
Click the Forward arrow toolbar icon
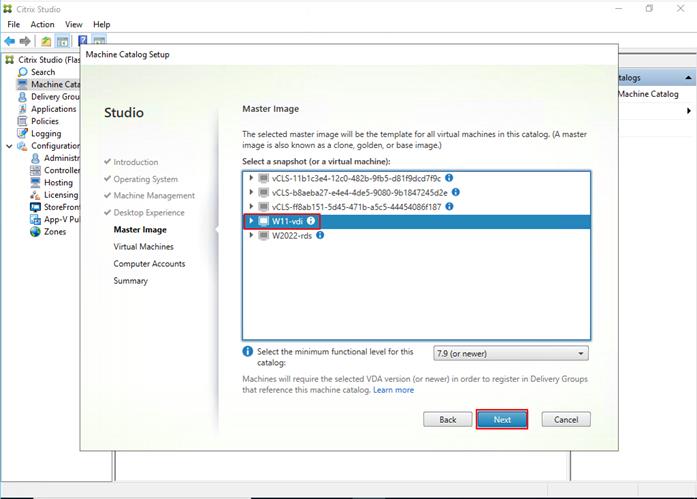click(x=25, y=41)
